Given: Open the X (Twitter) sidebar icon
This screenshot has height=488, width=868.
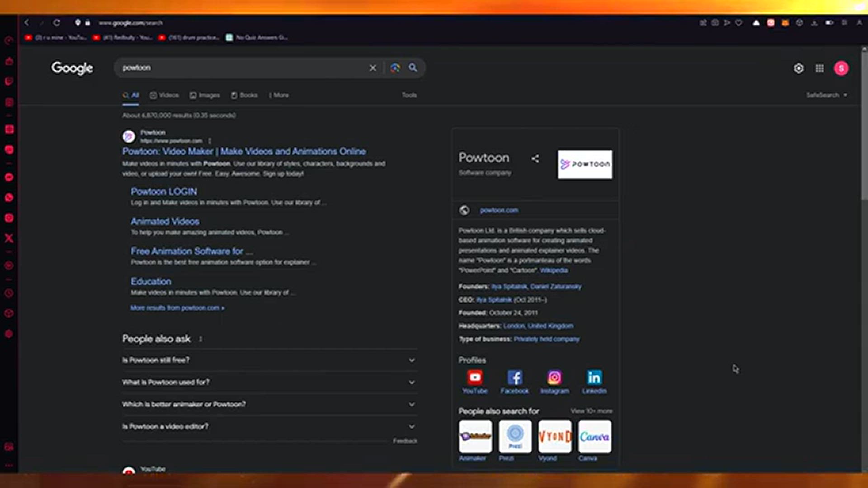Looking at the screenshot, I should [x=9, y=238].
